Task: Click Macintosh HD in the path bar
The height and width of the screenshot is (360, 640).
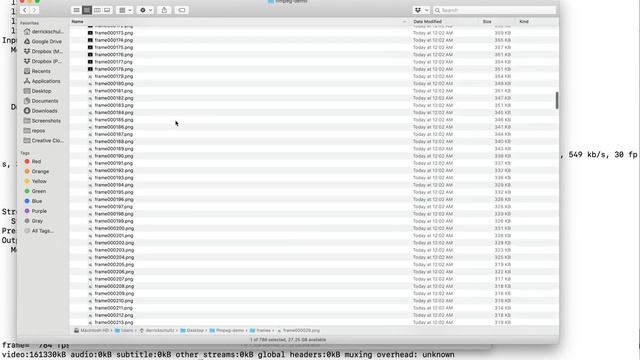Action: click(x=91, y=331)
